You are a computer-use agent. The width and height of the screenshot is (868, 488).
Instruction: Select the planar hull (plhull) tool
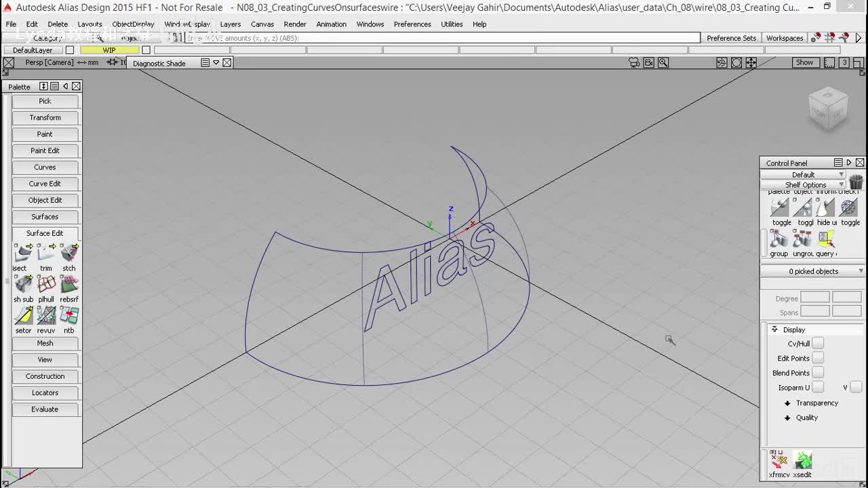[x=46, y=285]
